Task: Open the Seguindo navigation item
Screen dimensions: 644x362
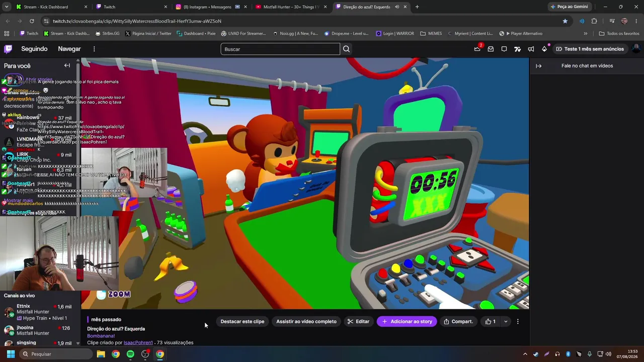Action: tap(34, 49)
